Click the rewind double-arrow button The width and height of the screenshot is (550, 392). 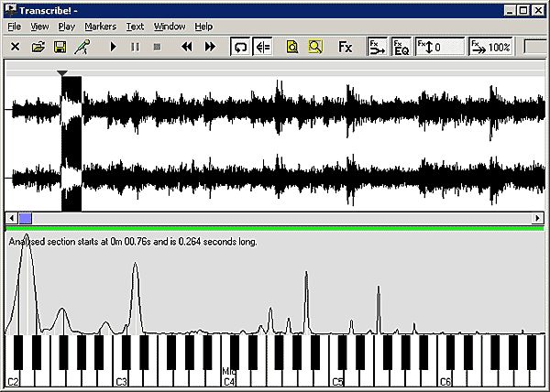click(x=187, y=47)
